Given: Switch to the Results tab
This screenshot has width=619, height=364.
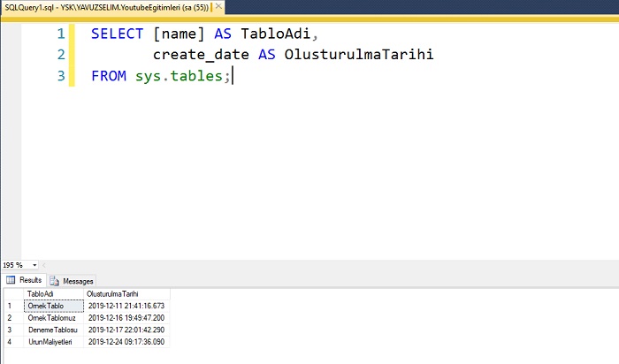Looking at the screenshot, I should click(24, 280).
